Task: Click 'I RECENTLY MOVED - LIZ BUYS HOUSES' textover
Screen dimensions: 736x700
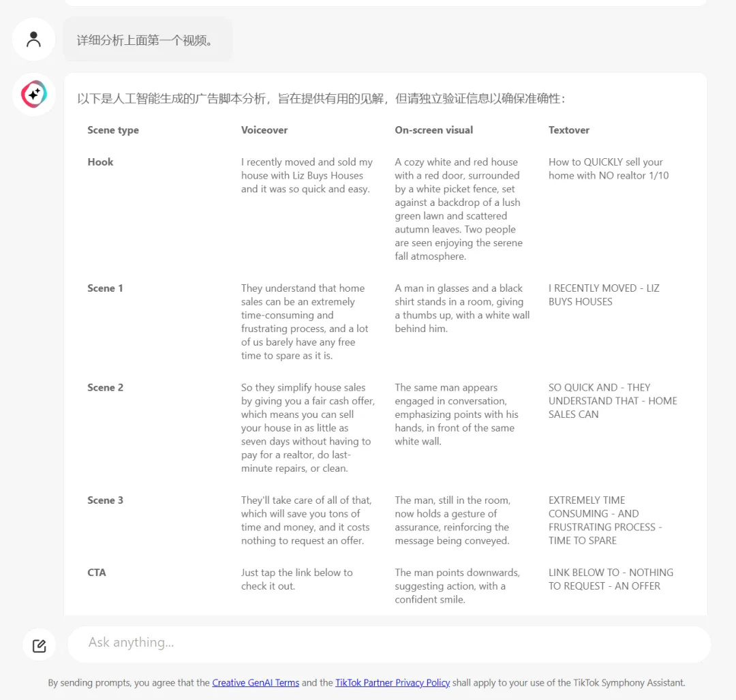Action: [x=604, y=295]
